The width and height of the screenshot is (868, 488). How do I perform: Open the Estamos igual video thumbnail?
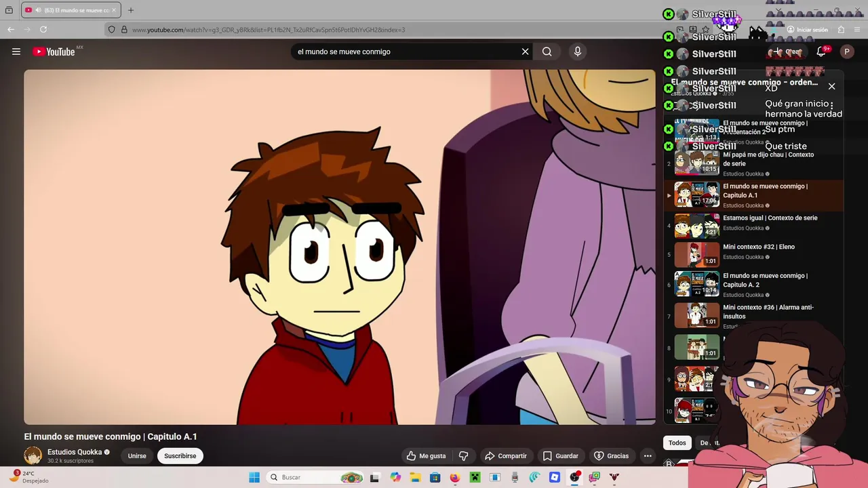(x=696, y=226)
